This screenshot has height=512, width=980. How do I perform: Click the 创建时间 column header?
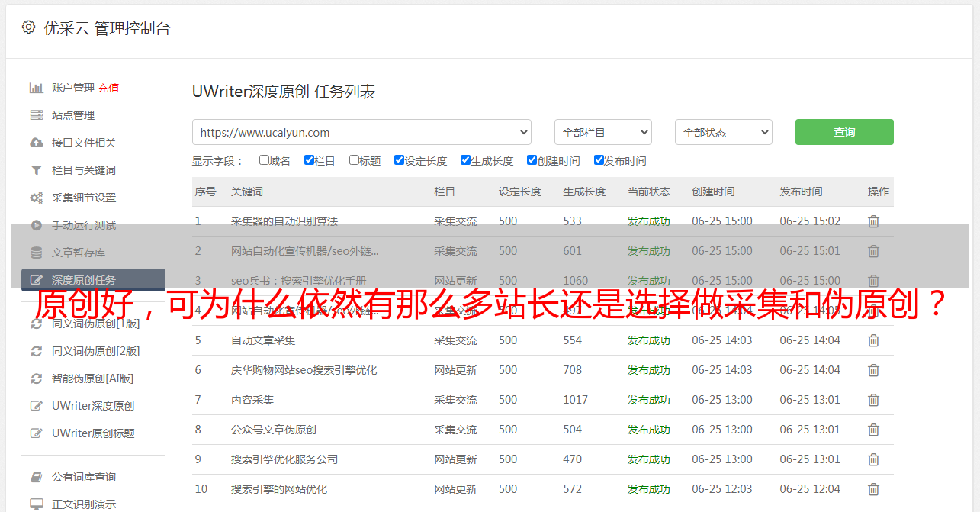coord(713,192)
